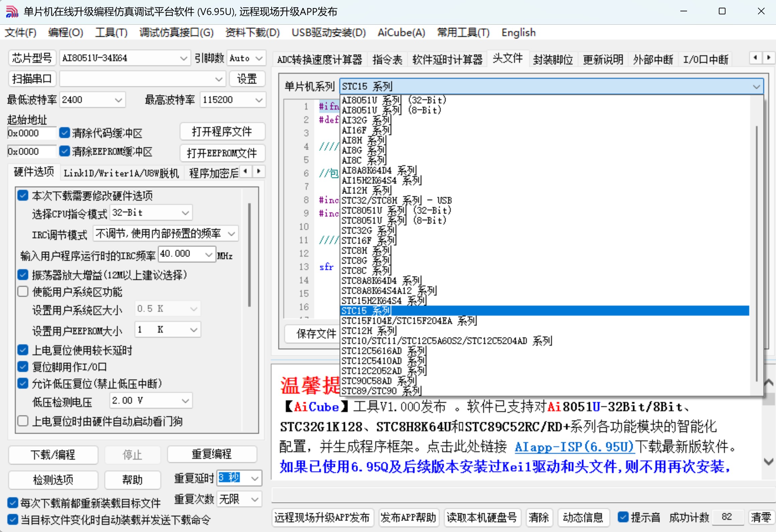This screenshot has height=532, width=776.
Task: Enable 上电复位时由硬件自动启动看门狗
Action: coord(23,421)
